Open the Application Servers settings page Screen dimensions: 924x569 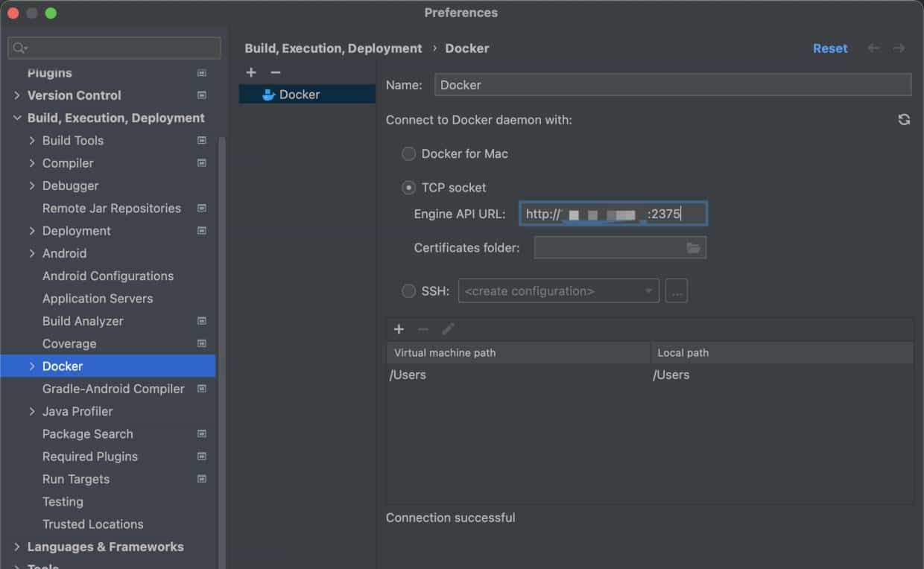tap(98, 299)
